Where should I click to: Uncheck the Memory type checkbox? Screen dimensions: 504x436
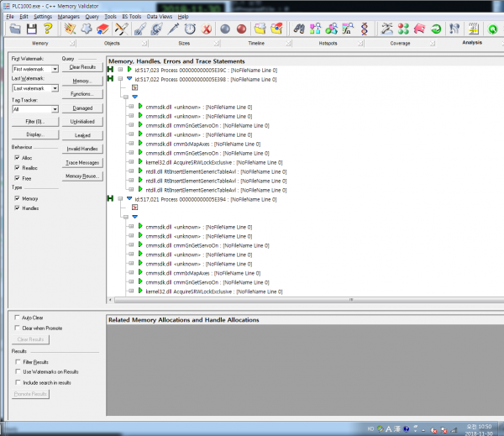click(x=17, y=198)
